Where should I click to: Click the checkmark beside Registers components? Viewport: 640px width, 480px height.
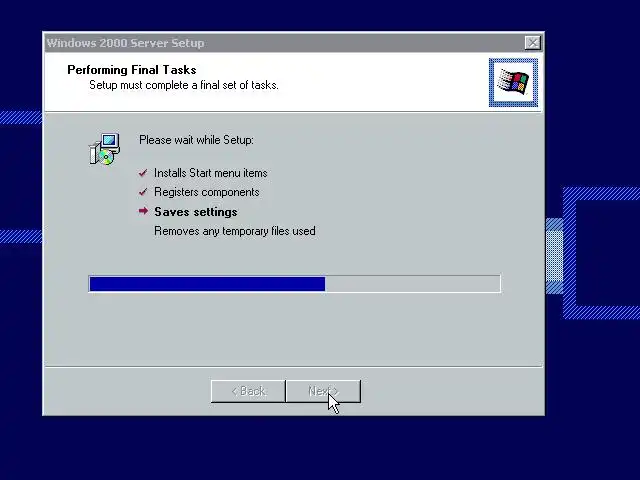click(143, 192)
